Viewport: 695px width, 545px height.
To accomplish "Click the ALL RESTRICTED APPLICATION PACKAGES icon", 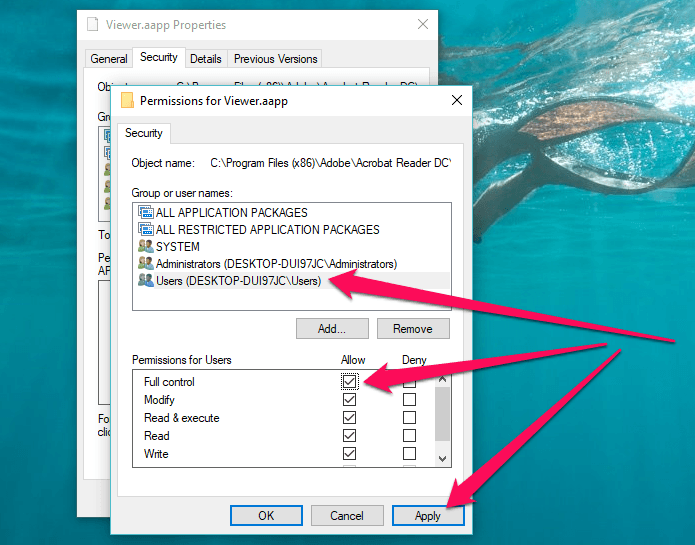I will click(146, 229).
